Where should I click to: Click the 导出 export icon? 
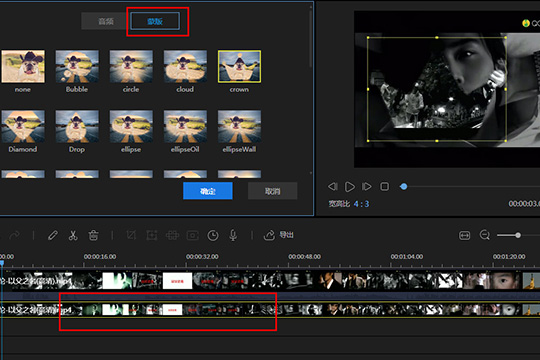pos(269,235)
